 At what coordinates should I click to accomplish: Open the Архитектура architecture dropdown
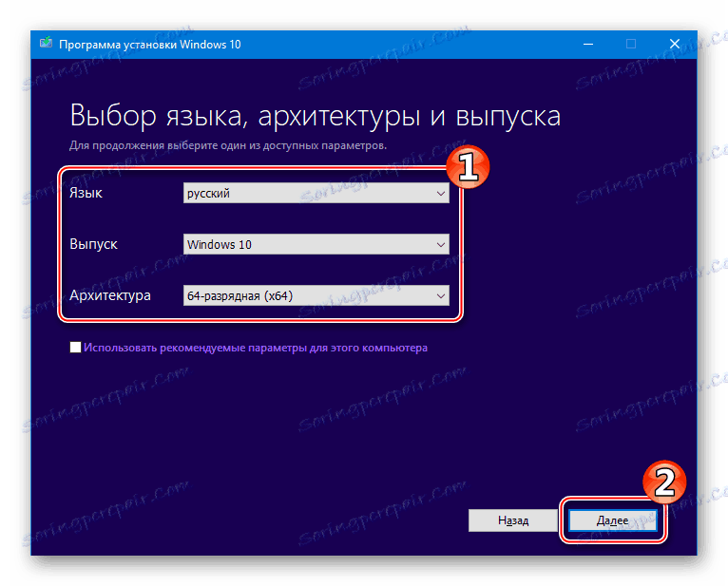pos(316,295)
